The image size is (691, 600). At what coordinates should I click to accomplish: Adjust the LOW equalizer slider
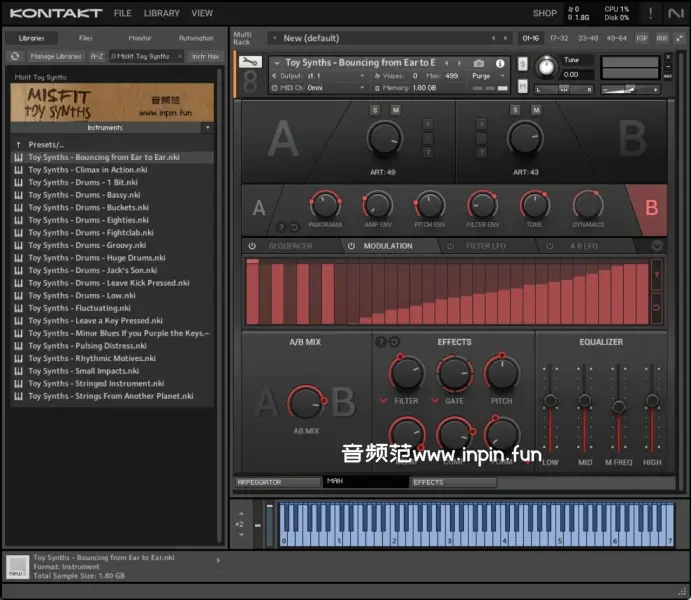550,402
